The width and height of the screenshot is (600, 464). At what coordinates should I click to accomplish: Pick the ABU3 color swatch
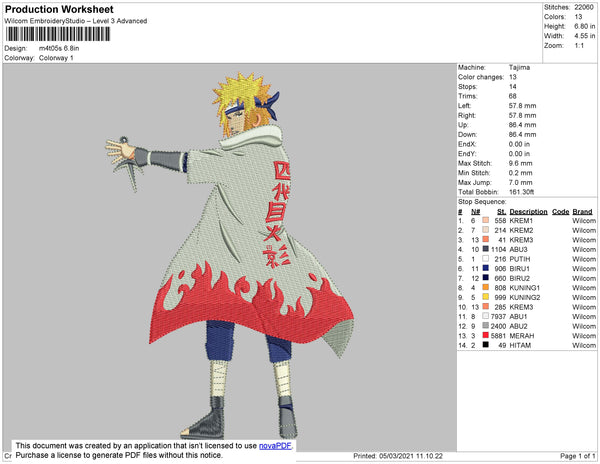[x=486, y=249]
